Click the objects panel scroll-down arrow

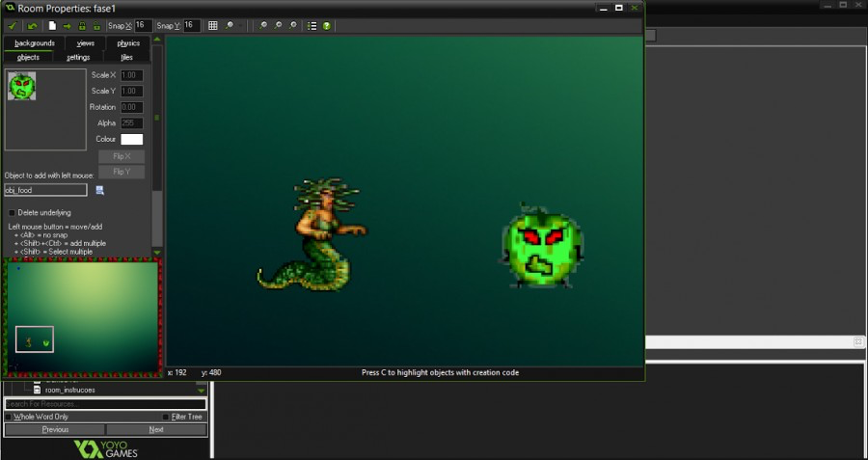pyautogui.click(x=157, y=253)
